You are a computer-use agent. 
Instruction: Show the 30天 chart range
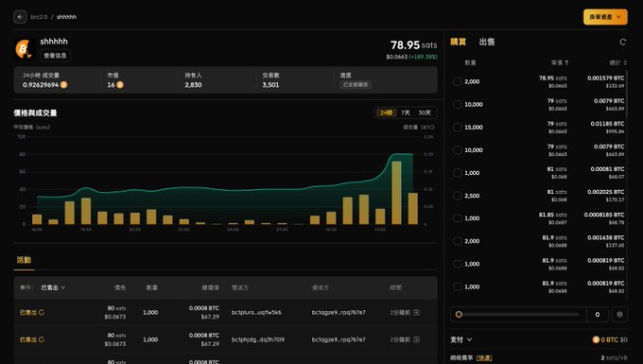(x=425, y=113)
